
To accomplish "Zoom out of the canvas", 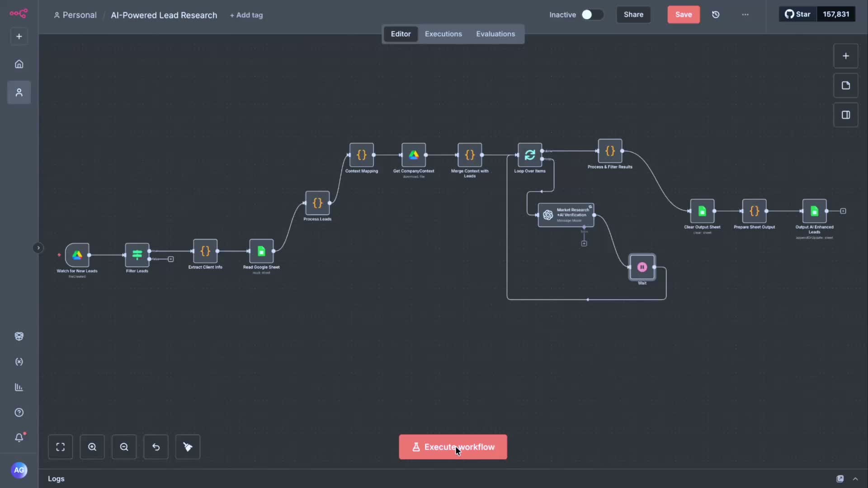I will coord(124,447).
